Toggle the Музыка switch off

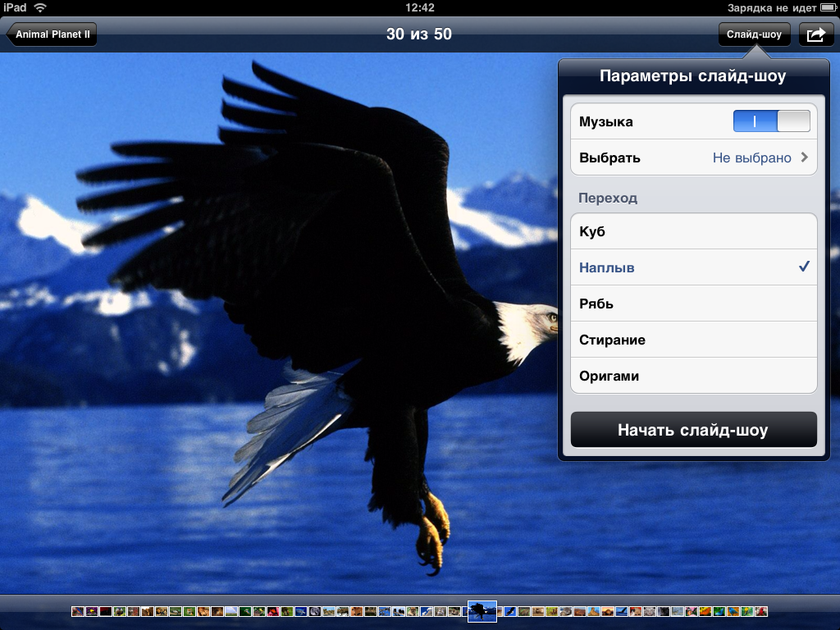click(x=771, y=121)
